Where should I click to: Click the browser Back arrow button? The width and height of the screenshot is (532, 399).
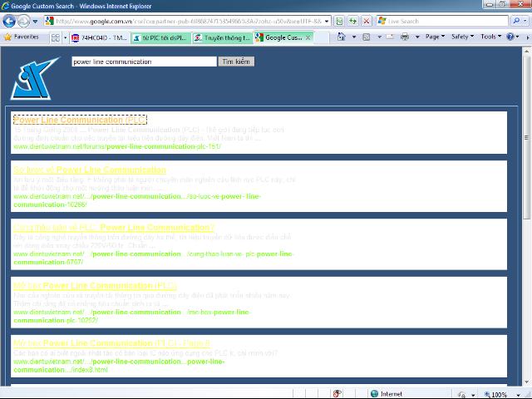tap(9, 22)
